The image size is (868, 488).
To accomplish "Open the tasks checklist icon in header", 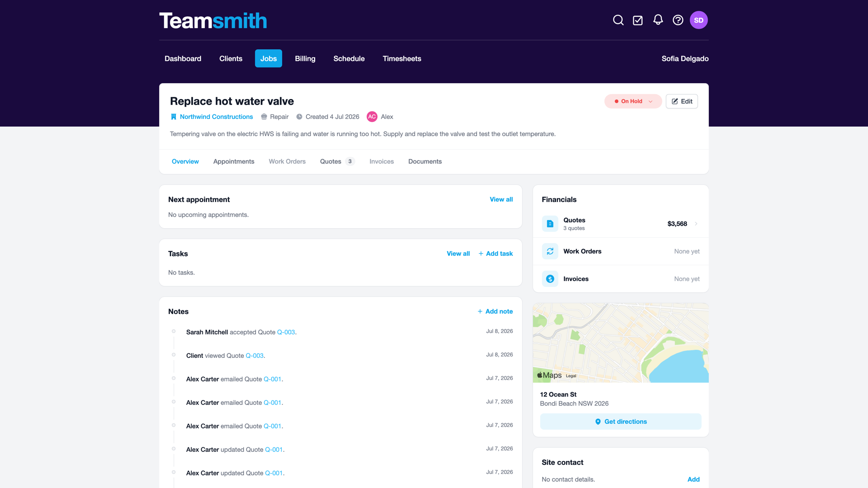I will (x=638, y=20).
